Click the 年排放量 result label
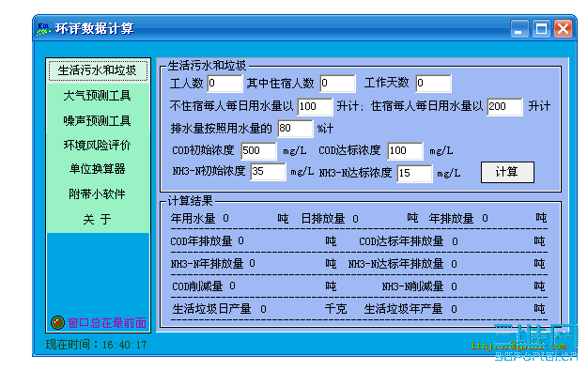 [x=452, y=219]
